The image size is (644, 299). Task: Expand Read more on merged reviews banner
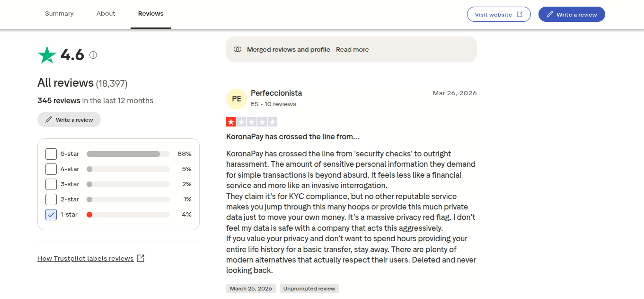point(352,49)
